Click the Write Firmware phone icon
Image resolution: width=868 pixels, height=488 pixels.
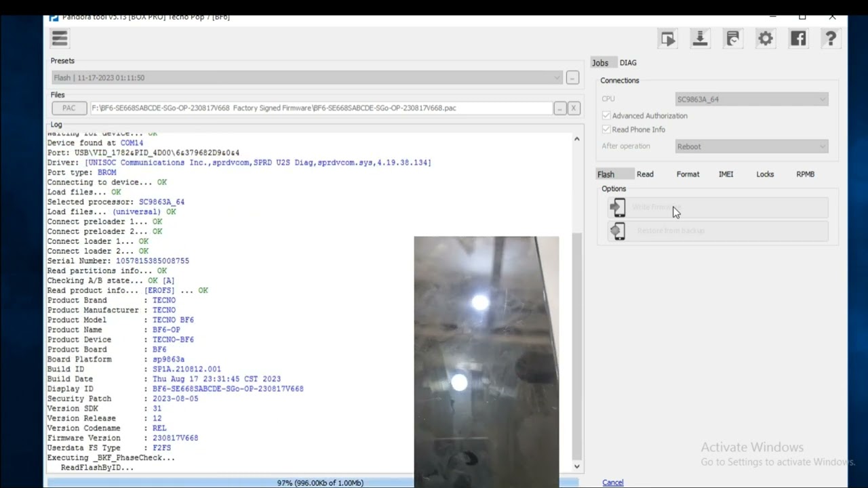click(618, 207)
